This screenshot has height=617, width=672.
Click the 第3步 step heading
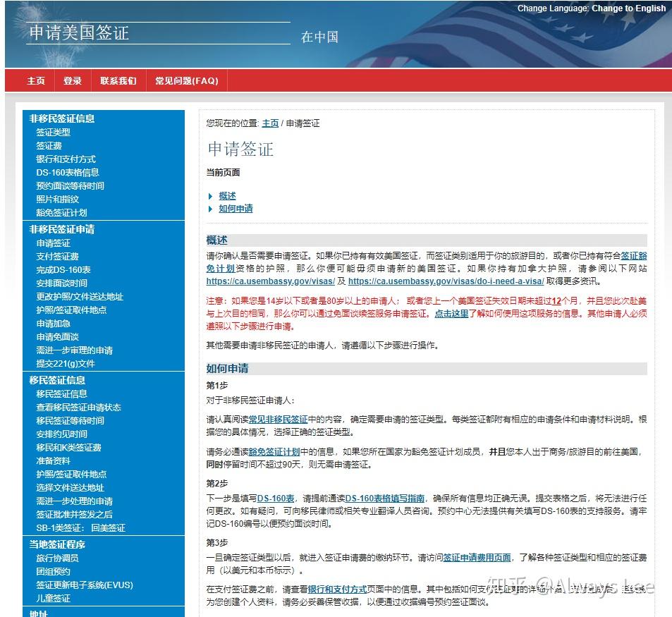coord(217,542)
